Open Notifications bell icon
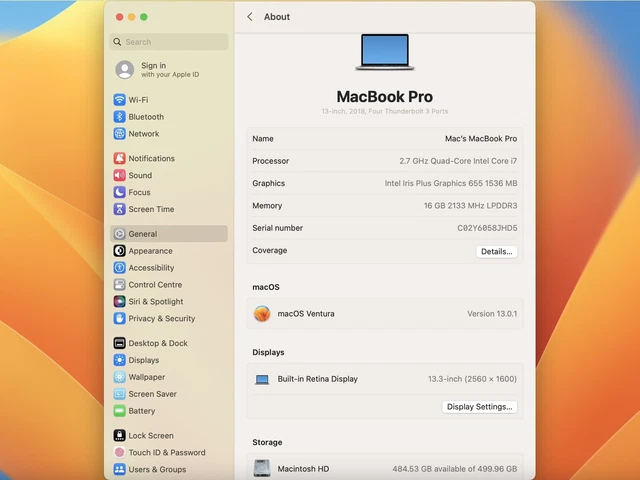The image size is (640, 480). 119,158
